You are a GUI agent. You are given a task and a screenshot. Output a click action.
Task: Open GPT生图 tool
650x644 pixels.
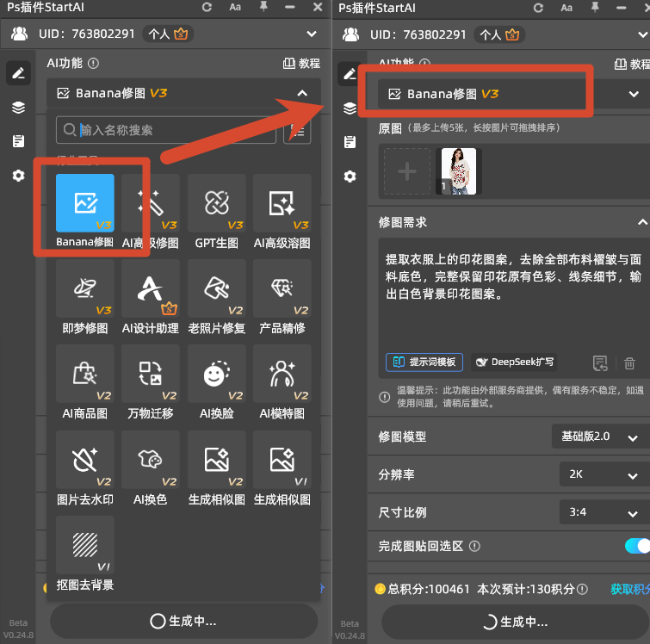216,203
